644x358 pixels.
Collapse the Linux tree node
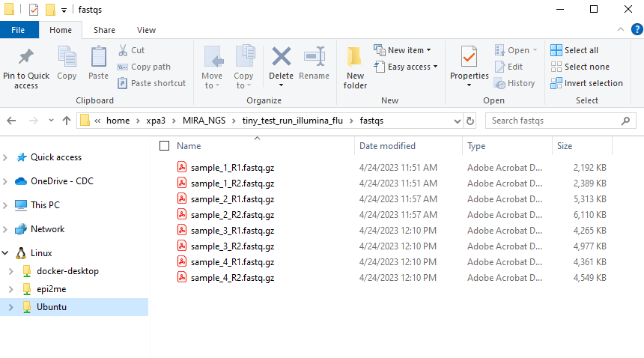coord(5,253)
